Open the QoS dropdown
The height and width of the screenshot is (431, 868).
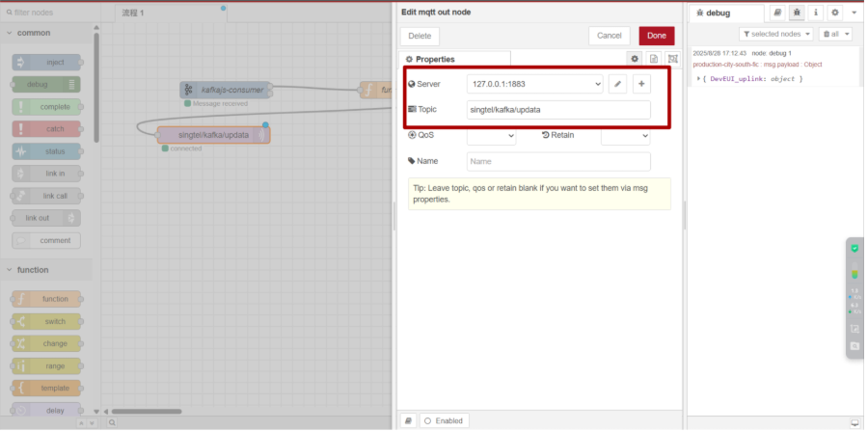pos(491,136)
